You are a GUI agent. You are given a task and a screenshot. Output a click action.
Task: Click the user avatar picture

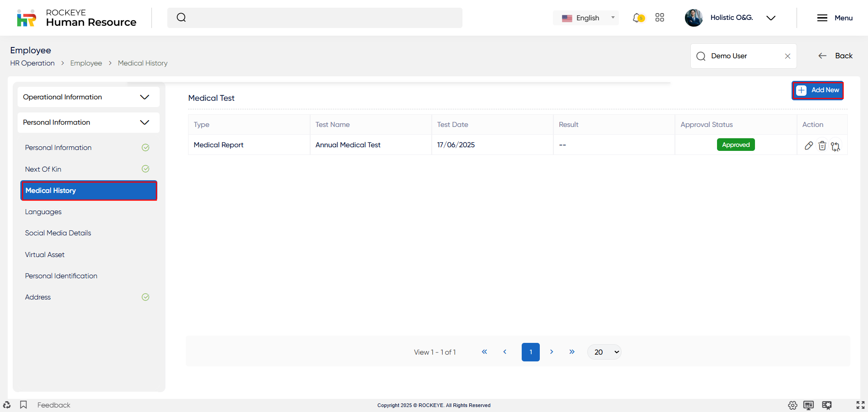point(693,18)
